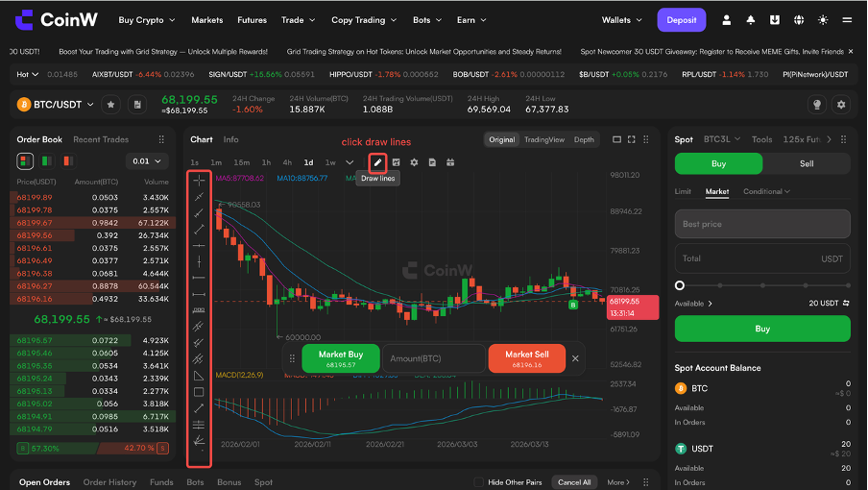Click the Total USDT input field
Image resolution: width=868 pixels, height=490 pixels.
[x=762, y=258]
